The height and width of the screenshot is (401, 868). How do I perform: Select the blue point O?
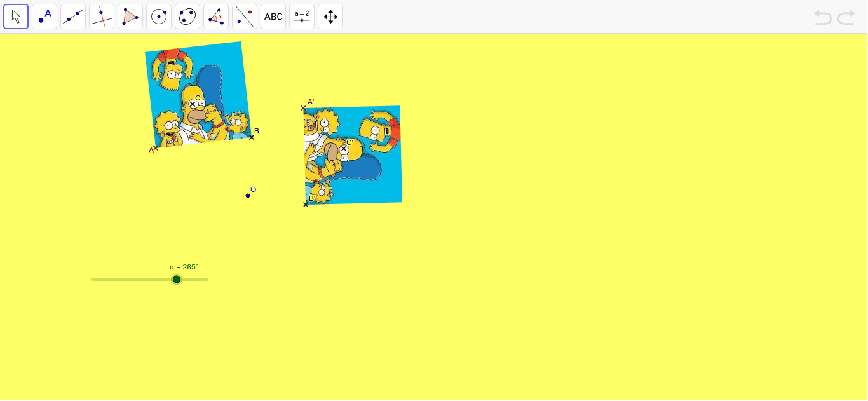(x=248, y=195)
